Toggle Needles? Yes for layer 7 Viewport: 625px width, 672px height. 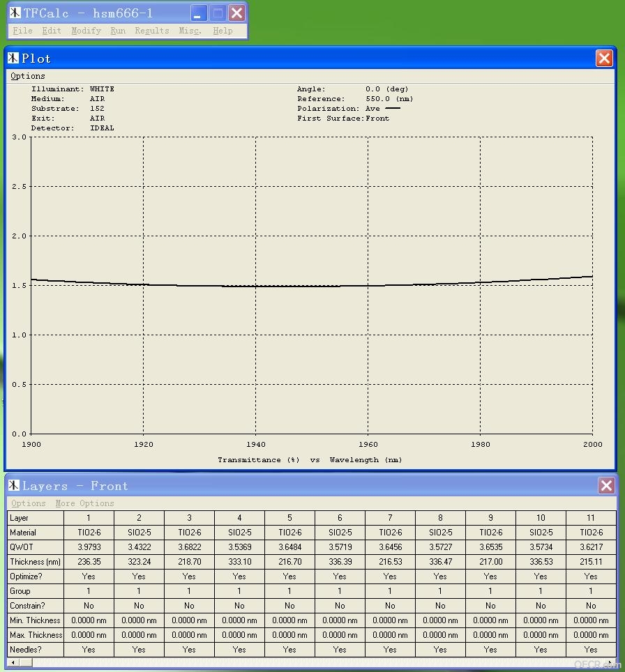(390, 649)
